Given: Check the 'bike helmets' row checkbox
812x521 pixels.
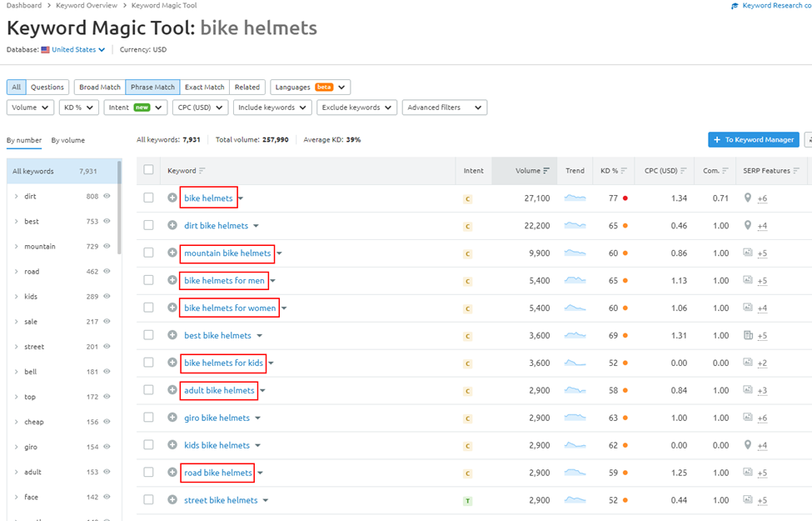Looking at the screenshot, I should (x=148, y=198).
